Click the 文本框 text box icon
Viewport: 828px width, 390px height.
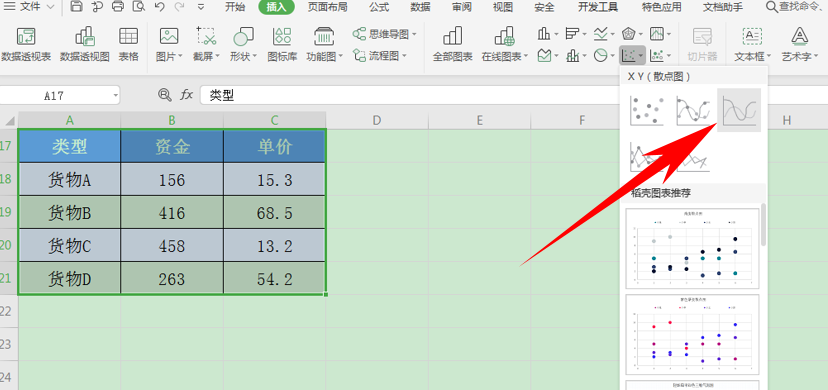click(752, 36)
